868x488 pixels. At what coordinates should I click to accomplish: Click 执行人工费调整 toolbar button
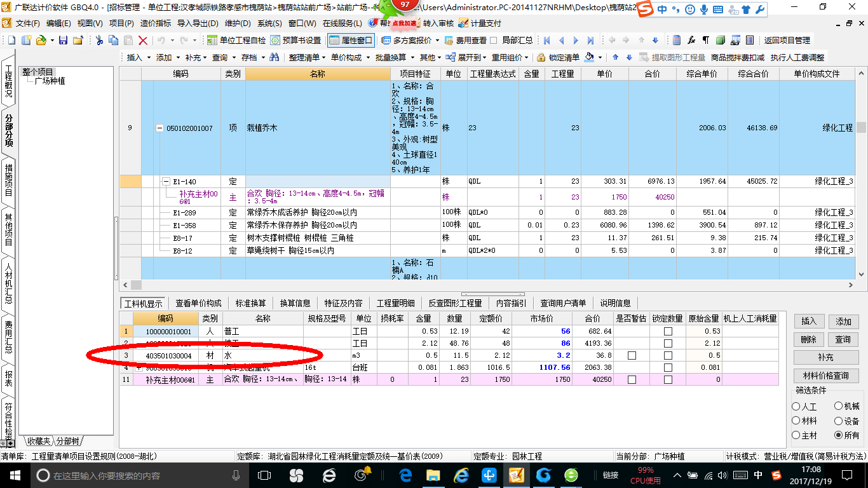point(797,57)
